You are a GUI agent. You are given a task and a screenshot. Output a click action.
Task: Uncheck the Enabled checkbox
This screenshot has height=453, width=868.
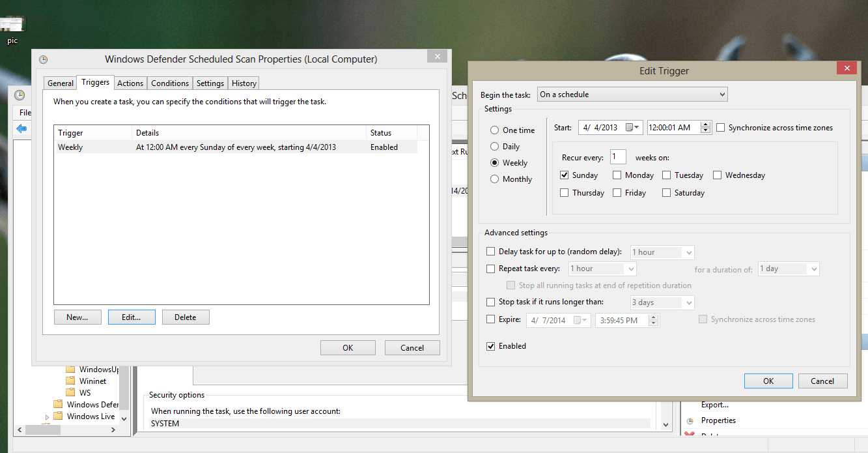tap(491, 346)
